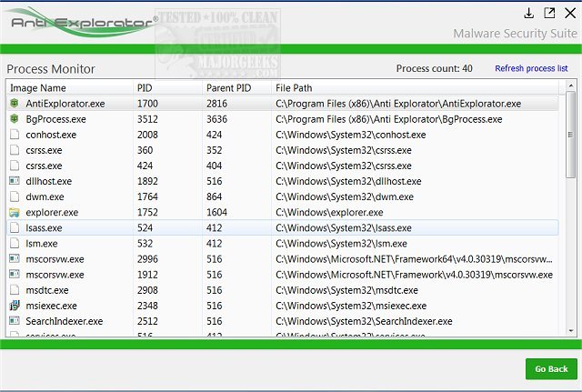Click the Process count: 40 label

click(435, 68)
